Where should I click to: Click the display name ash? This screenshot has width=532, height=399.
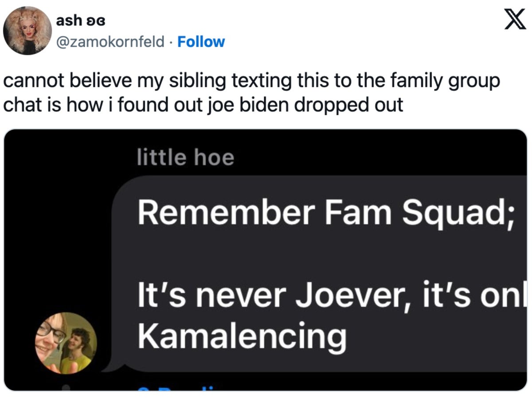[x=70, y=20]
